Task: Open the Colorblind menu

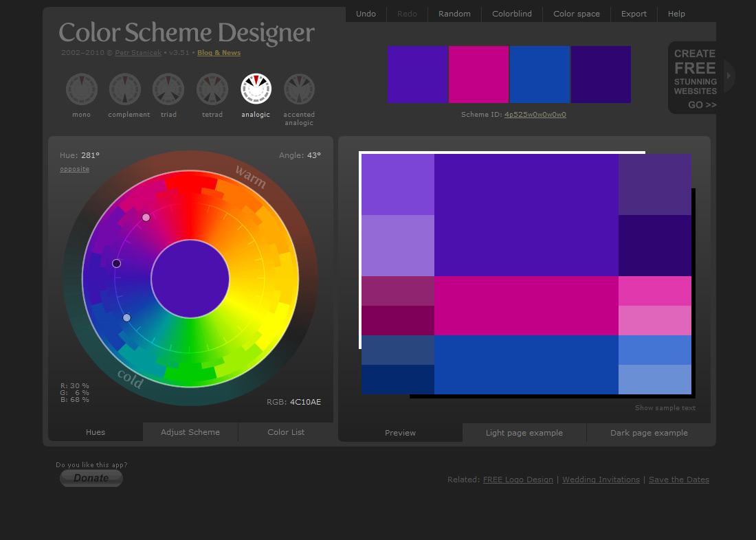Action: [x=512, y=14]
